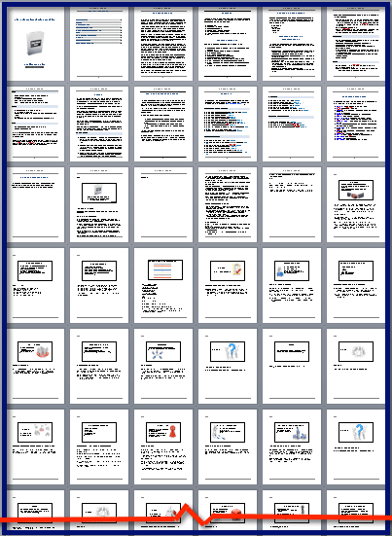Select the almost empty third page of third row
This screenshot has width=392, height=536.
[x=163, y=204]
